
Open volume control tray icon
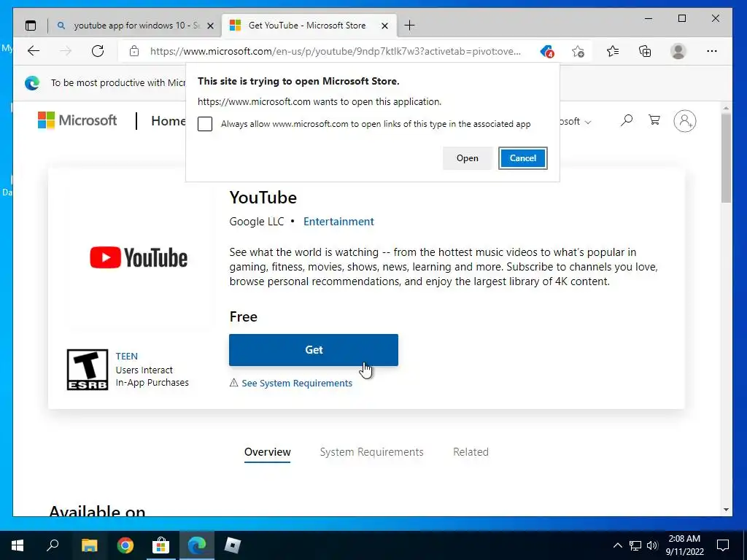[652, 545]
